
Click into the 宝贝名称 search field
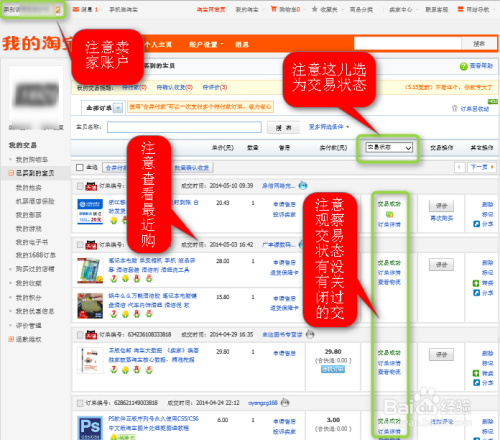pos(184,127)
